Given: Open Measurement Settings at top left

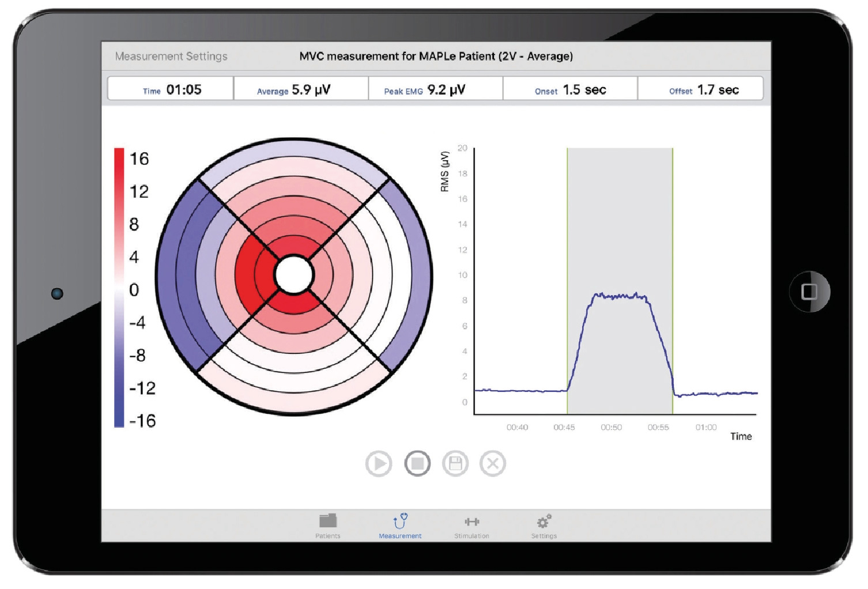Looking at the screenshot, I should pyautogui.click(x=171, y=56).
